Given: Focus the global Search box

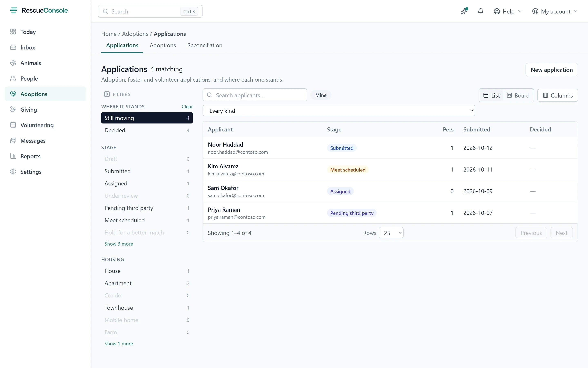Looking at the screenshot, I should [150, 11].
